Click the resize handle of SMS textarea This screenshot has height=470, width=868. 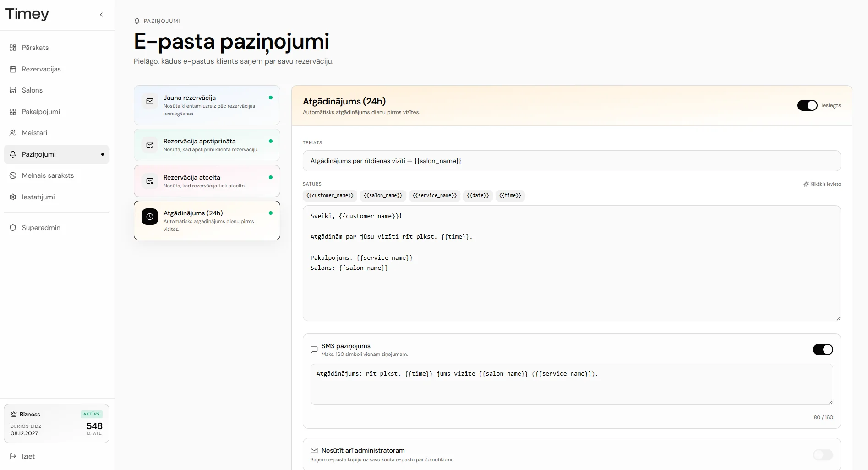click(830, 402)
